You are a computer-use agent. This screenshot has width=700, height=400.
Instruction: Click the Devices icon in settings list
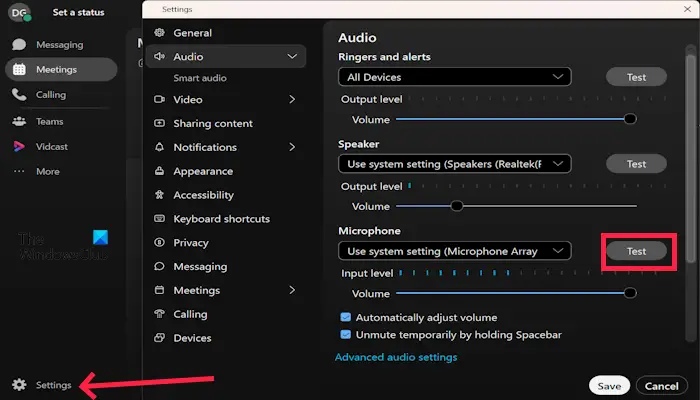(159, 338)
